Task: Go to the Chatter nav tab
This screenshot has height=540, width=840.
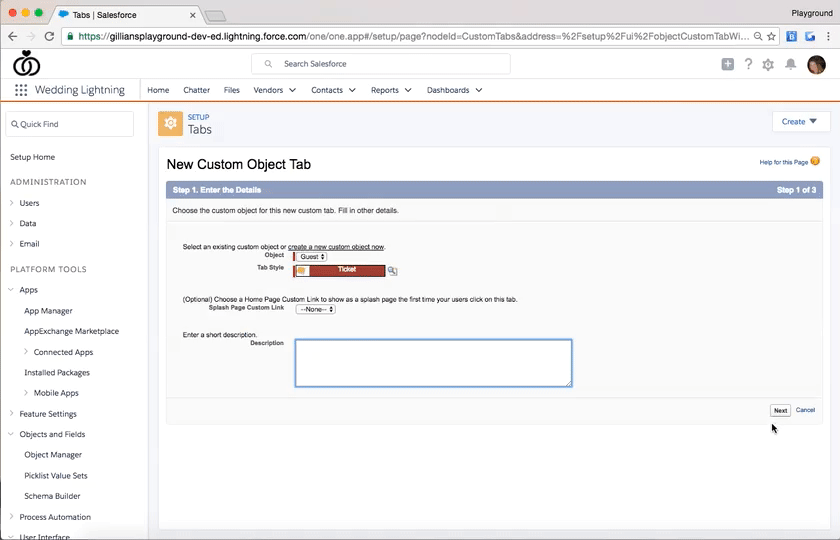Action: [x=197, y=90]
